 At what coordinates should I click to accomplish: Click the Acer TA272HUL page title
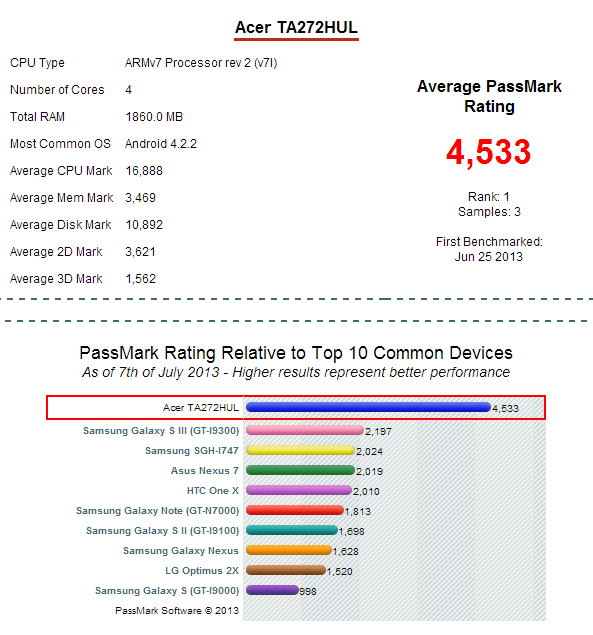click(296, 28)
